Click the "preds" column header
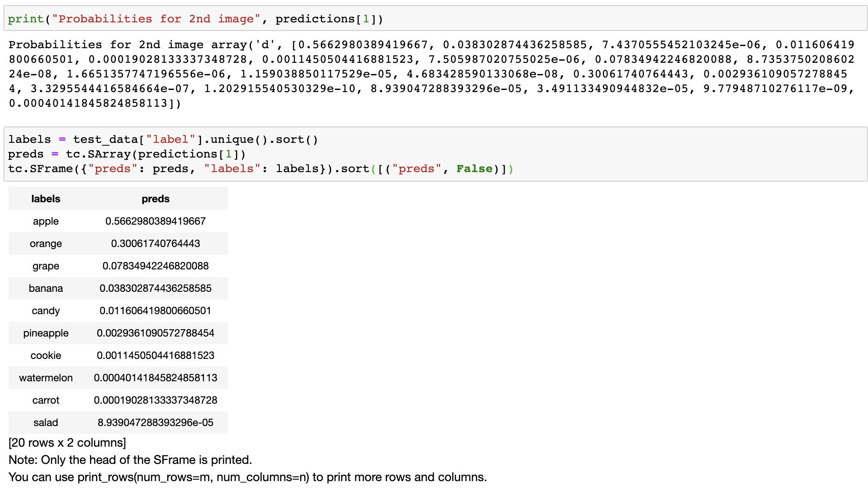 tap(155, 199)
